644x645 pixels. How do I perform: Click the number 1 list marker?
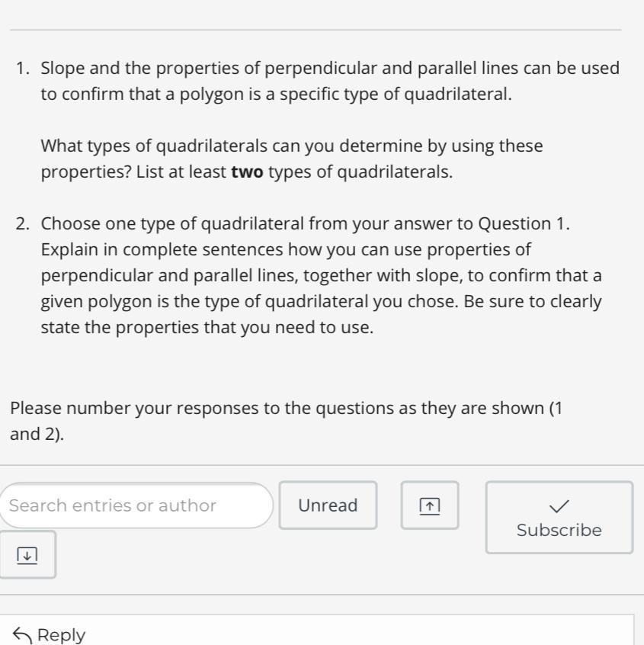[x=22, y=69]
